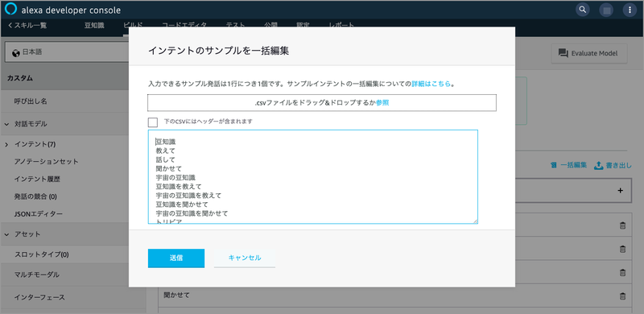644x314 pixels.
Task: Click the 送信 submit button
Action: (x=176, y=258)
